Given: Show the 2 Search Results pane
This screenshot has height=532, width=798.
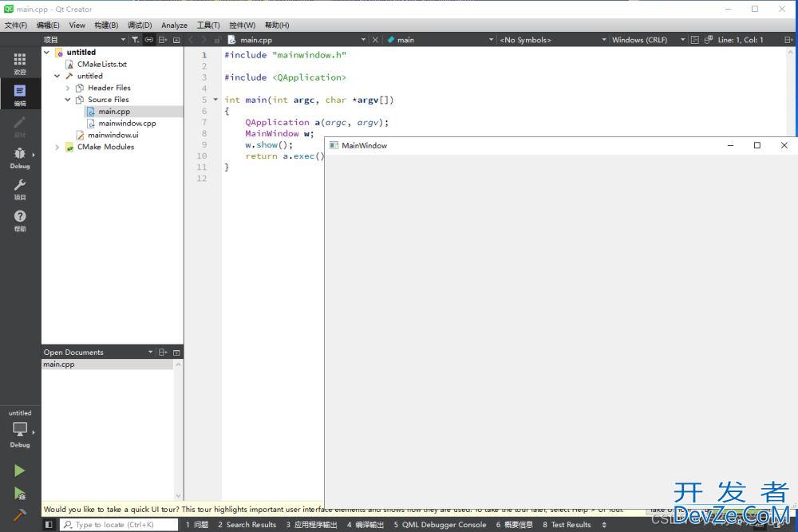Looking at the screenshot, I should point(247,524).
